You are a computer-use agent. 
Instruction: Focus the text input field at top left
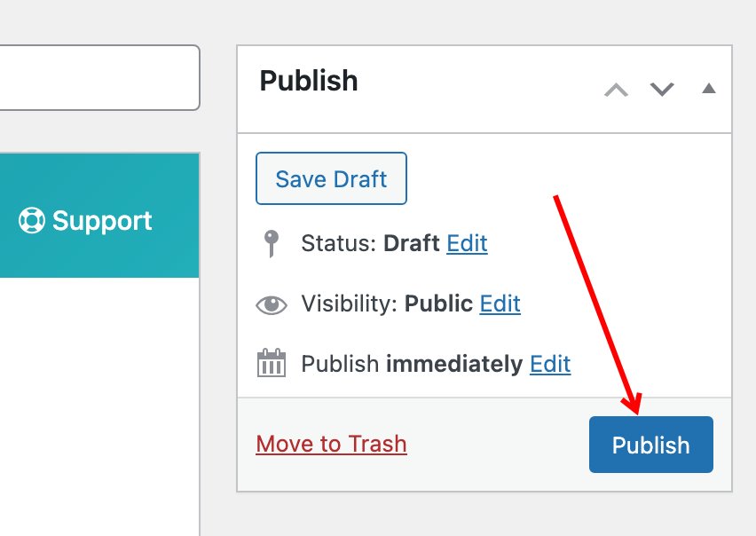[x=99, y=77]
